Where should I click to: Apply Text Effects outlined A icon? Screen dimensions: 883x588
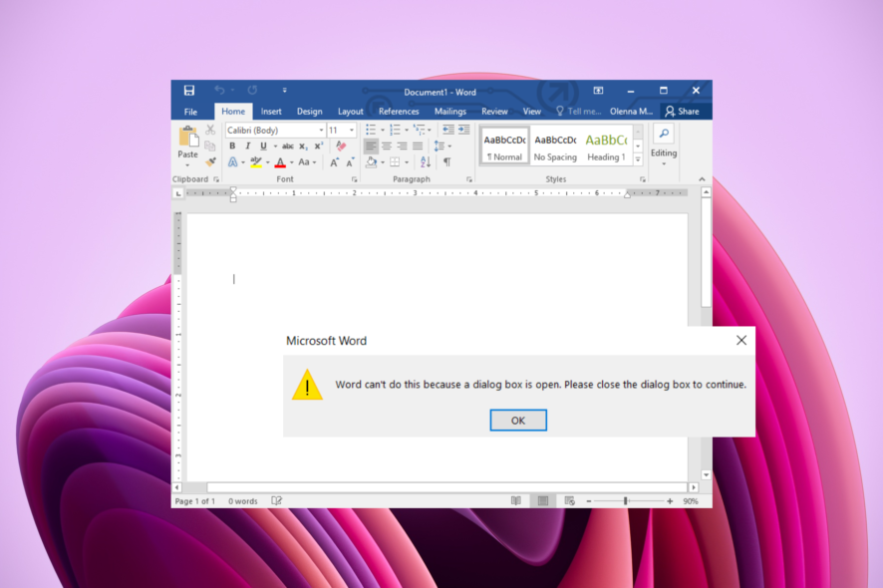pyautogui.click(x=232, y=162)
